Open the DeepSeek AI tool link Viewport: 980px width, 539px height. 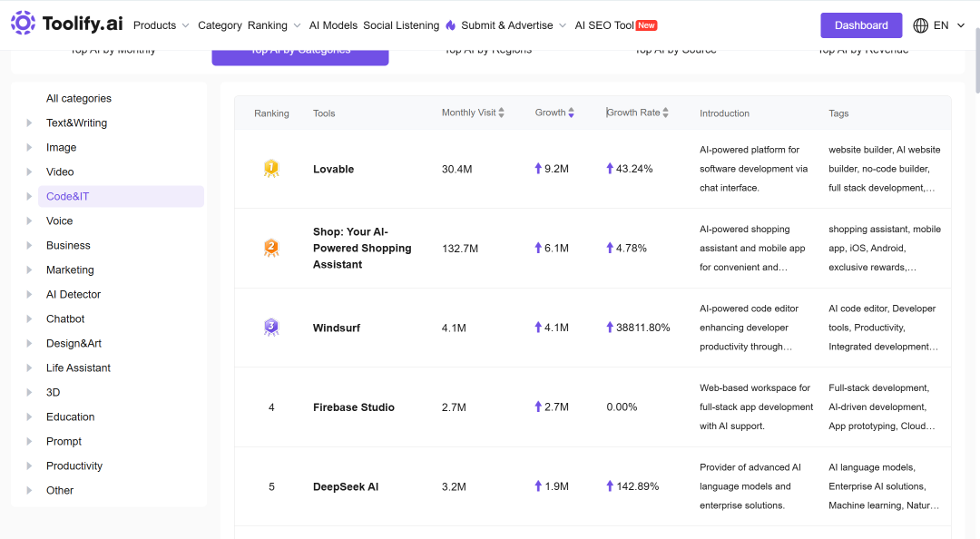(x=346, y=486)
